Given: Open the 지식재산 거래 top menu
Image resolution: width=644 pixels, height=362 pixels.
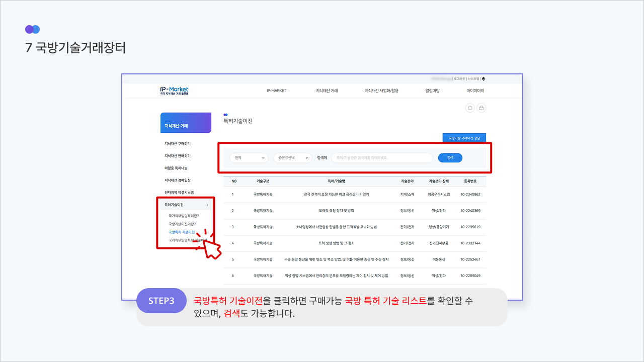Looking at the screenshot, I should 327,91.
